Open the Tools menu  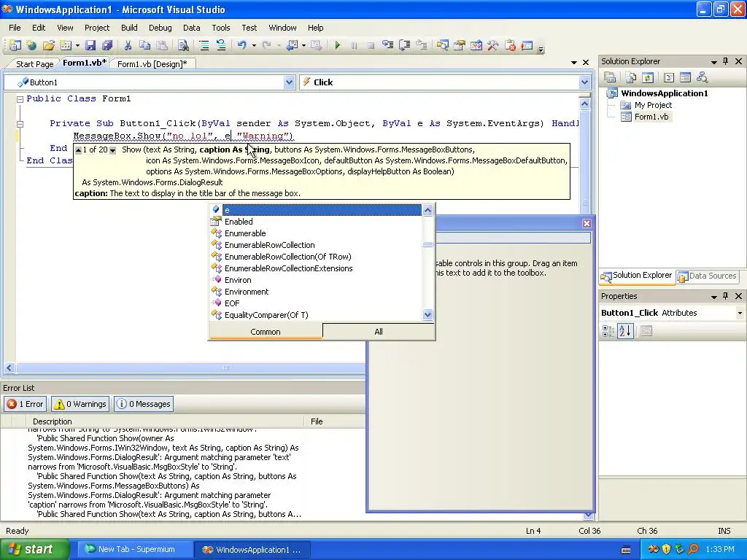click(x=220, y=28)
